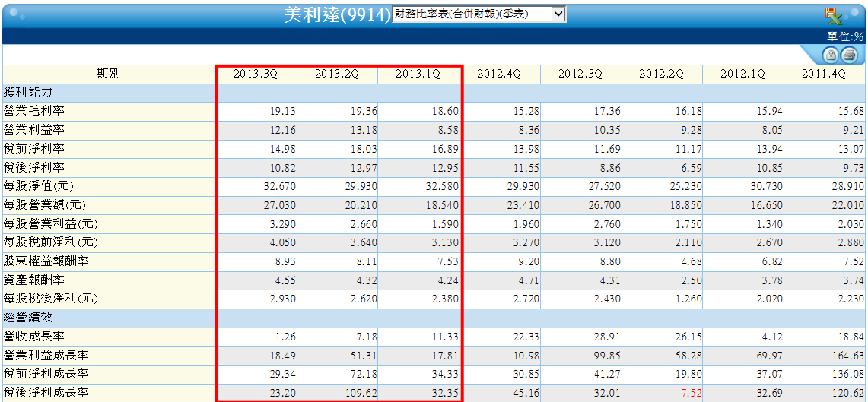Click the lock icon above the table
The image size is (868, 402).
coord(831,55)
